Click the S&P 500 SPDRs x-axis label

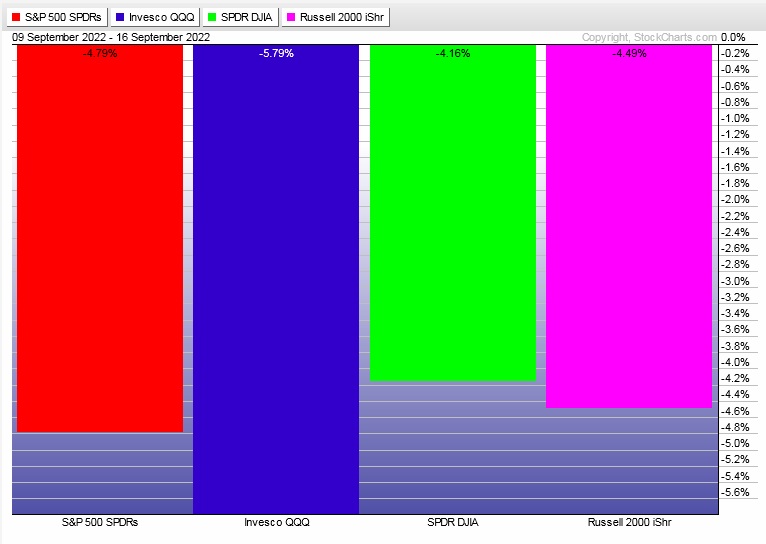point(100,522)
